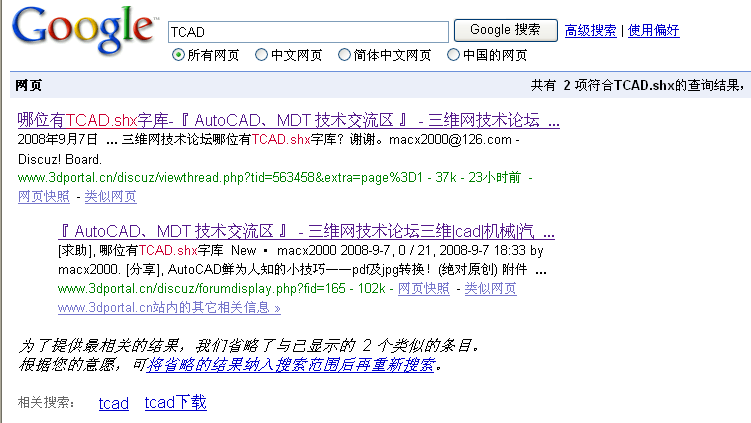Select the 所有网页 radio button

click(x=178, y=55)
